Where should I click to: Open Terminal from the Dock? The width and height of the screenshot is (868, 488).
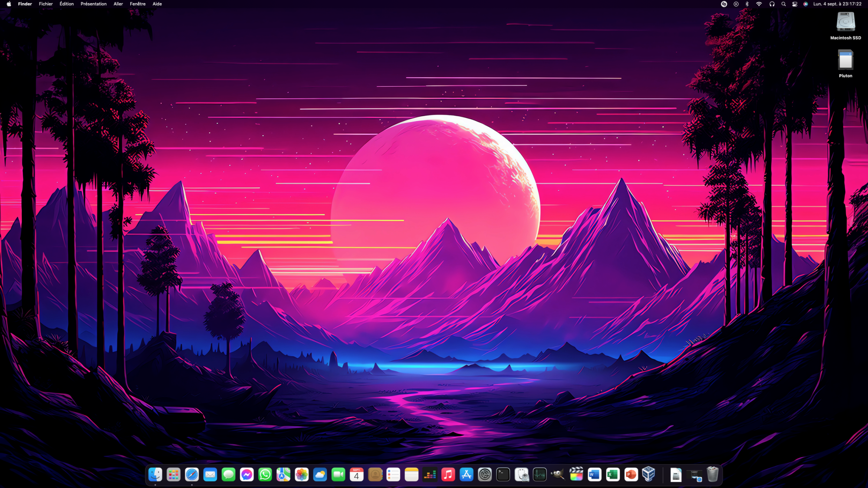(503, 475)
